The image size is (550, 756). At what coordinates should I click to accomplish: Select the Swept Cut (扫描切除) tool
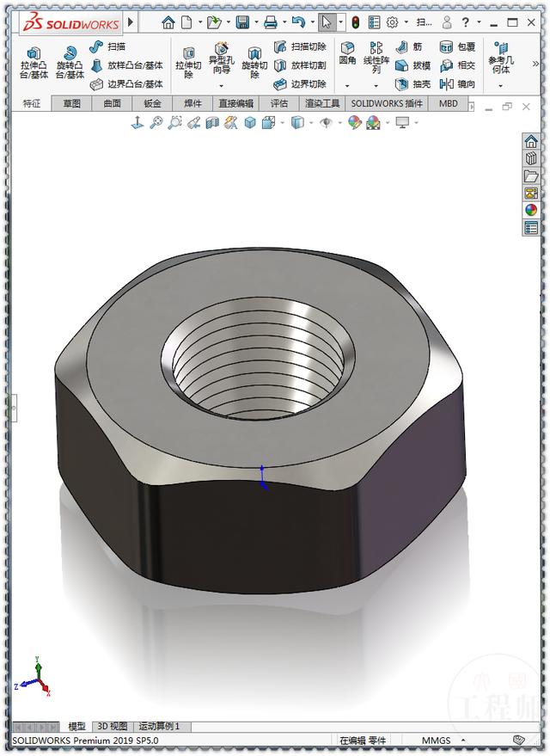tap(300, 46)
